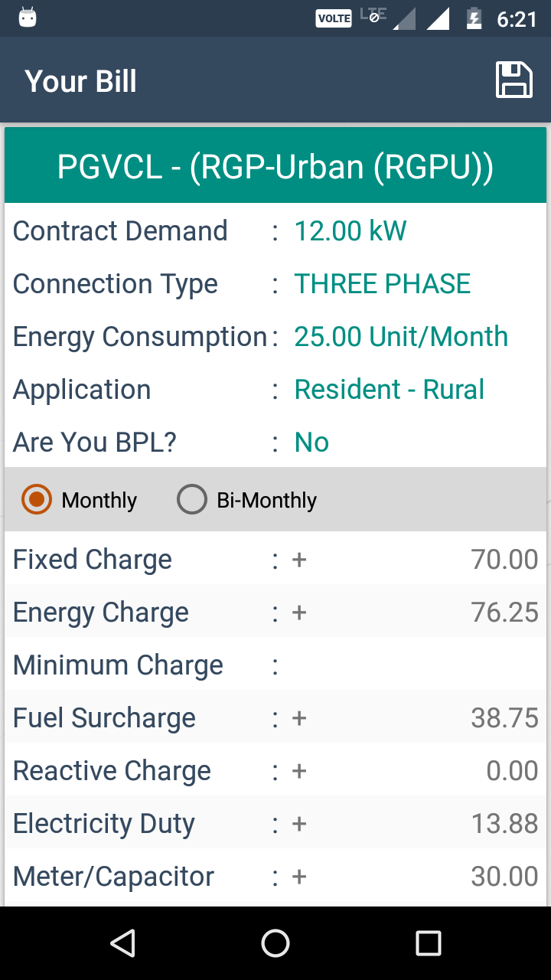Tap the Application label
The image size is (551, 980).
click(x=82, y=390)
